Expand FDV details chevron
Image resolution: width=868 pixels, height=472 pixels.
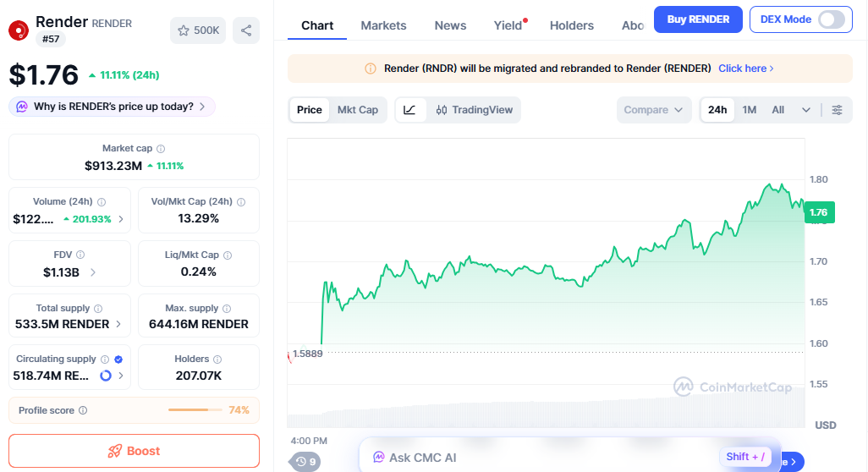click(92, 272)
